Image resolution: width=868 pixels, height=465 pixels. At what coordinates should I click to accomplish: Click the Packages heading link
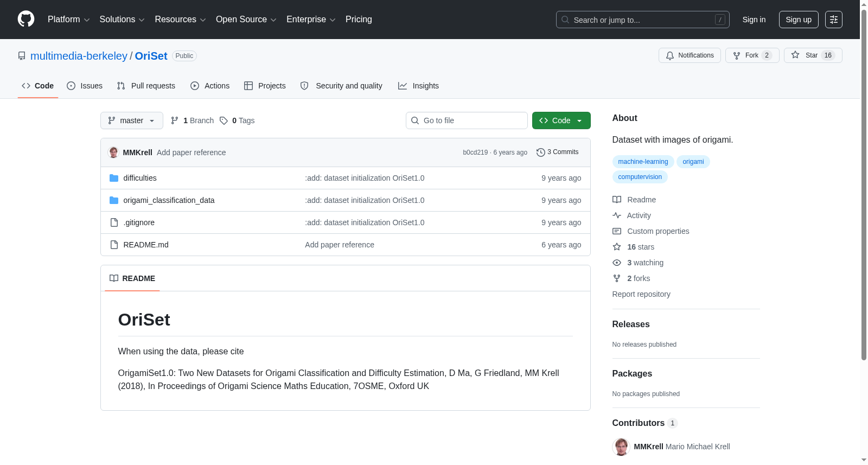tap(632, 373)
